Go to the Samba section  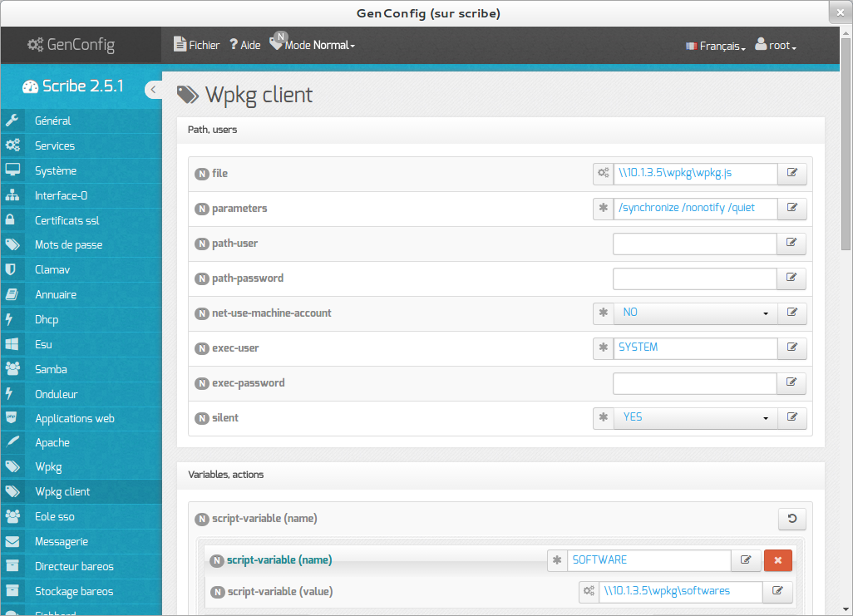(x=81, y=369)
